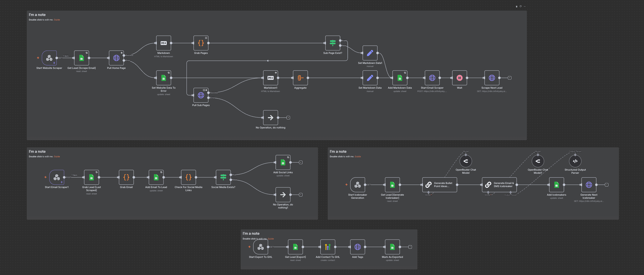Click the Set Markdown Data1 edit node
The width and height of the screenshot is (644, 275).
point(370,53)
